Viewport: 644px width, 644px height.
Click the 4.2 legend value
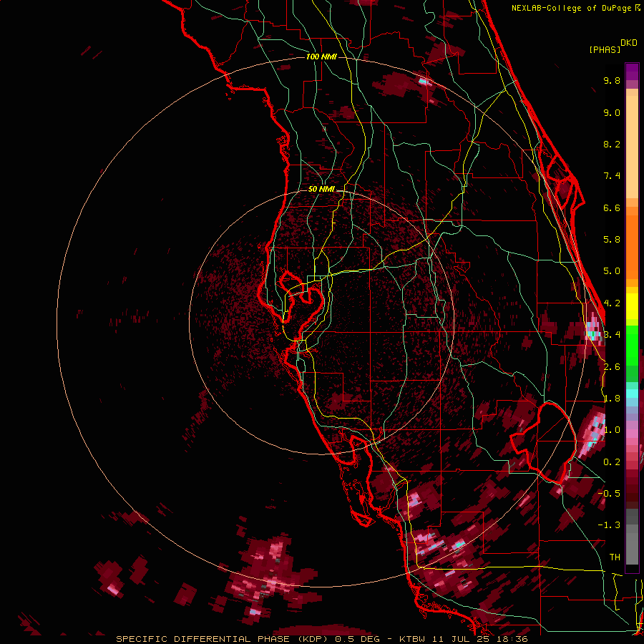point(612,303)
